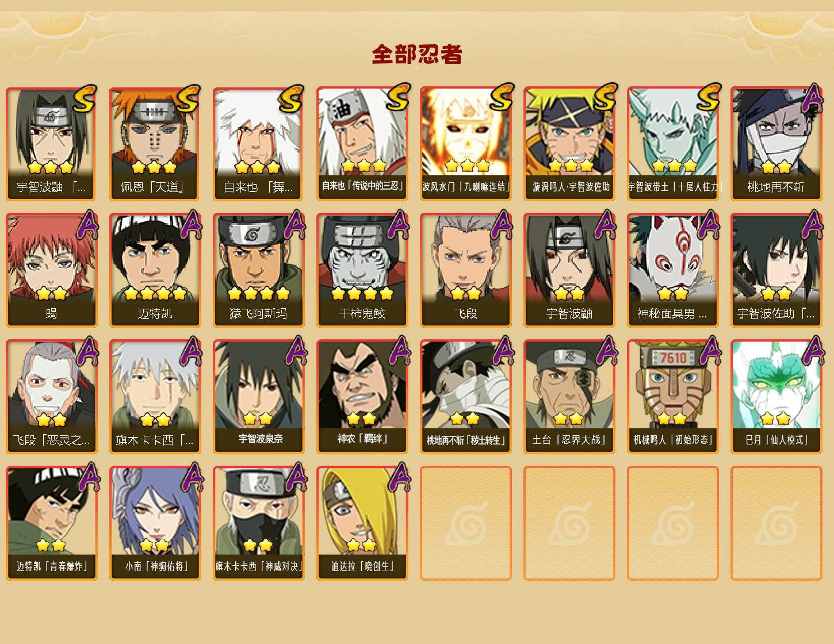The width and height of the screenshot is (834, 644).
Task: Choose the 迪达拉「晓创生」card
Action: (362, 523)
